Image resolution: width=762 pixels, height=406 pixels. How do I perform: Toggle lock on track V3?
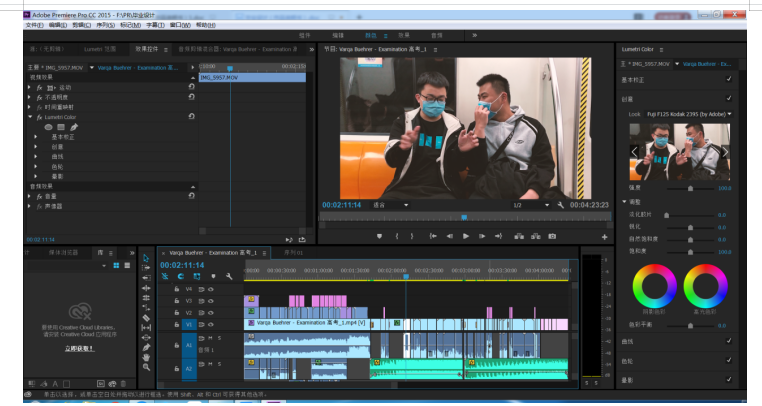(177, 301)
